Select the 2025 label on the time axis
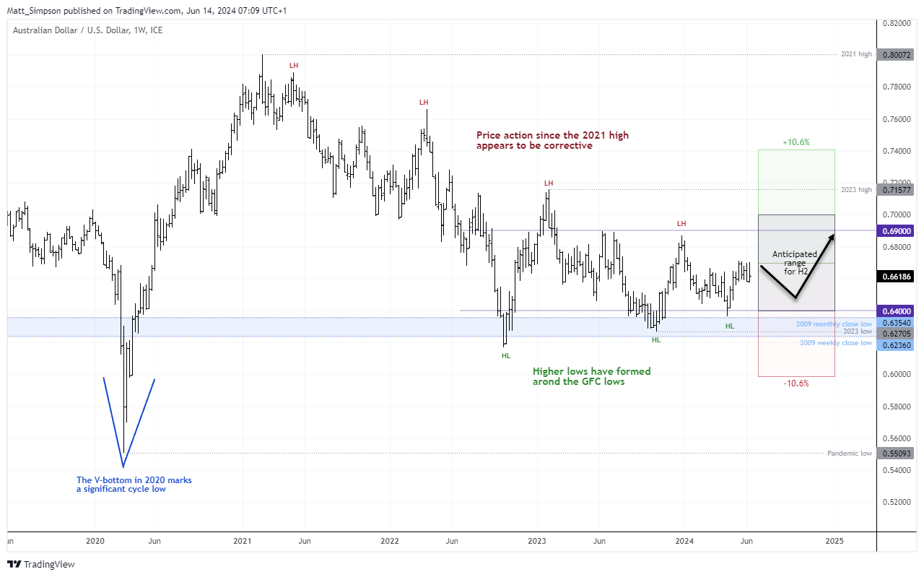The height and width of the screenshot is (577, 924). click(836, 540)
